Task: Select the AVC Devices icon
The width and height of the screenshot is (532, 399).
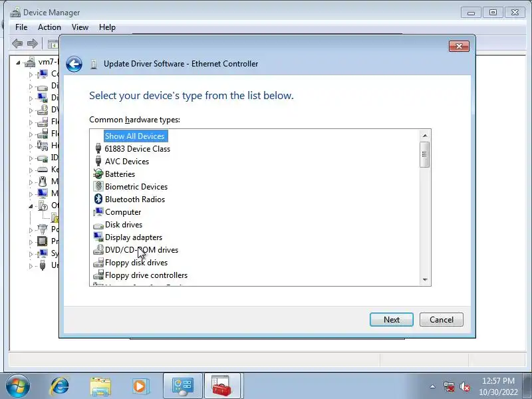Action: pyautogui.click(x=98, y=161)
